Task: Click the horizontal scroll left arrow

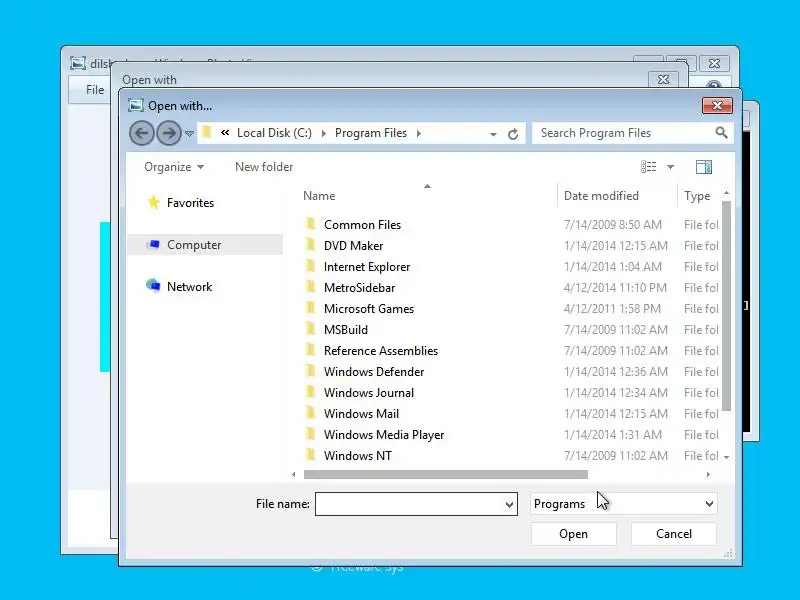Action: point(293,474)
